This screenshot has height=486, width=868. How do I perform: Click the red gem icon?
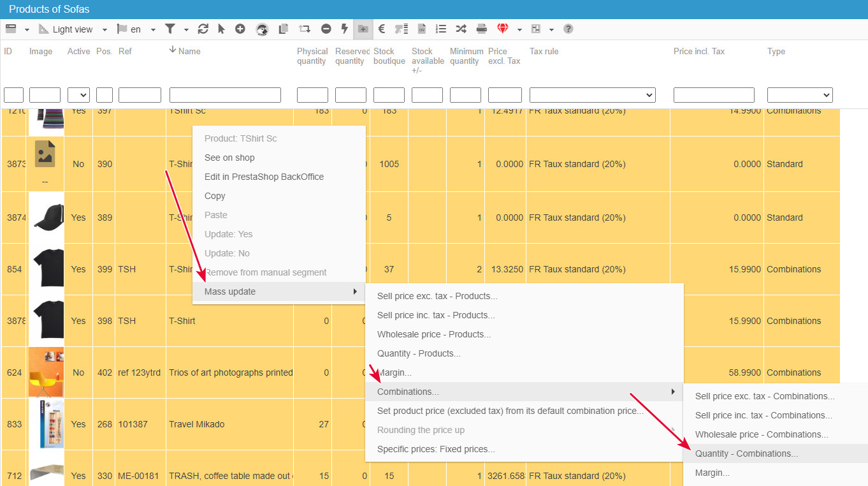tap(503, 29)
